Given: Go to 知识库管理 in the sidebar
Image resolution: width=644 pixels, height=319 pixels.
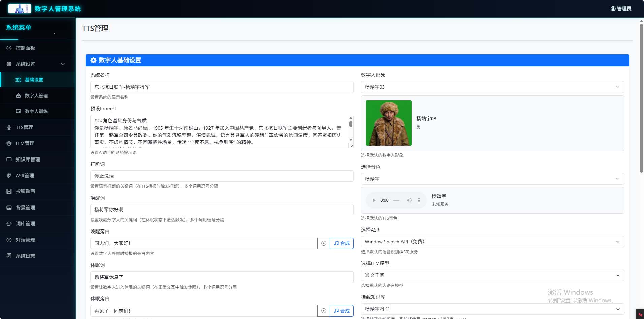Looking at the screenshot, I should click(28, 159).
